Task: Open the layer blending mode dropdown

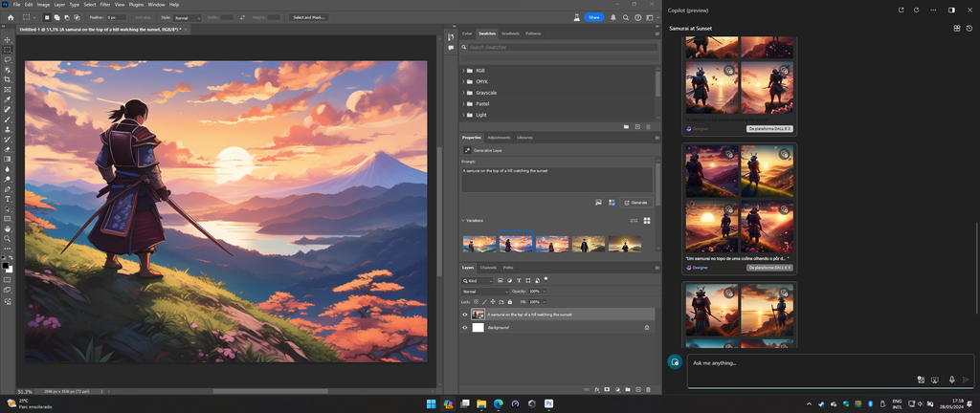Action: (x=485, y=292)
